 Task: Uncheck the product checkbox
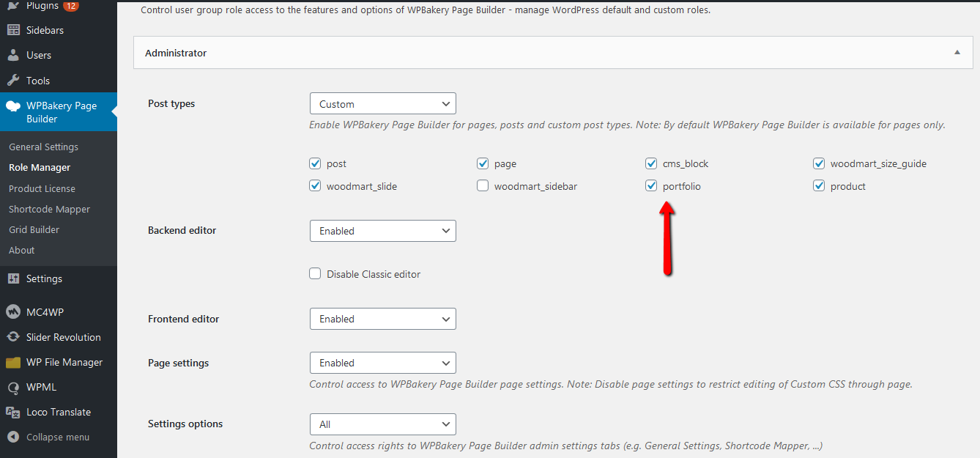pos(819,186)
